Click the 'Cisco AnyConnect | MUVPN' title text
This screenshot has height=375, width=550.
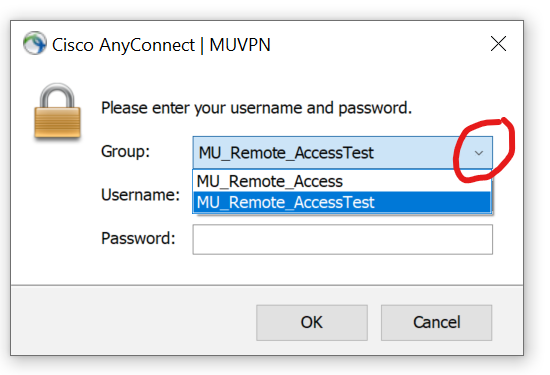point(161,45)
